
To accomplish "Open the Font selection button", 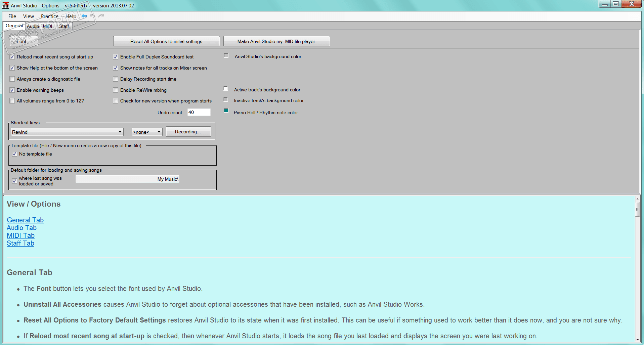I will 23,41.
